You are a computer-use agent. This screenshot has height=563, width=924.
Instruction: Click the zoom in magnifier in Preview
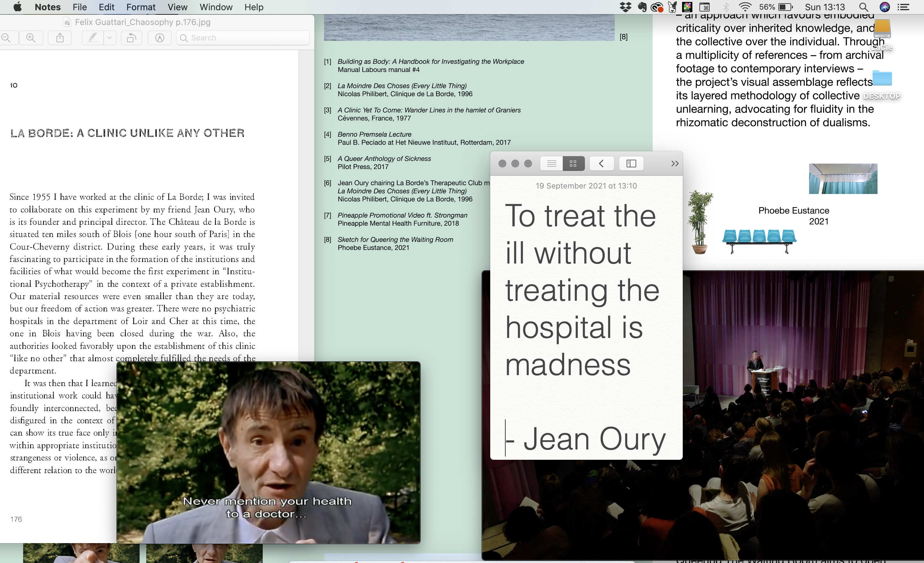[x=31, y=38]
